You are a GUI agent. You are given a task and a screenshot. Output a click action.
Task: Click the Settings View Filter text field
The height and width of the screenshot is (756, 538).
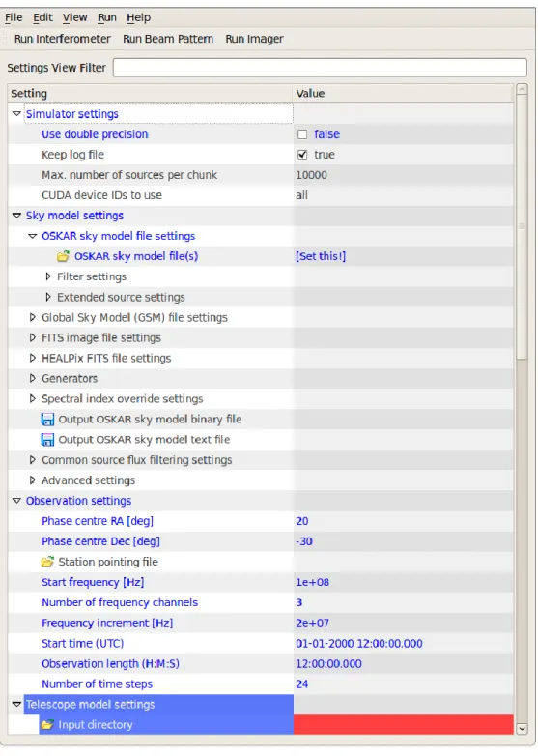tap(320, 68)
